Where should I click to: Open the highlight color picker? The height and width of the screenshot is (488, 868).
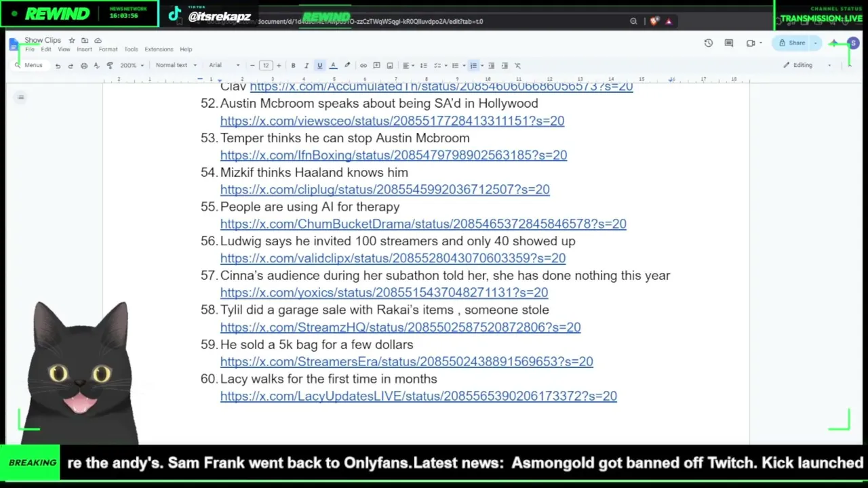(347, 66)
